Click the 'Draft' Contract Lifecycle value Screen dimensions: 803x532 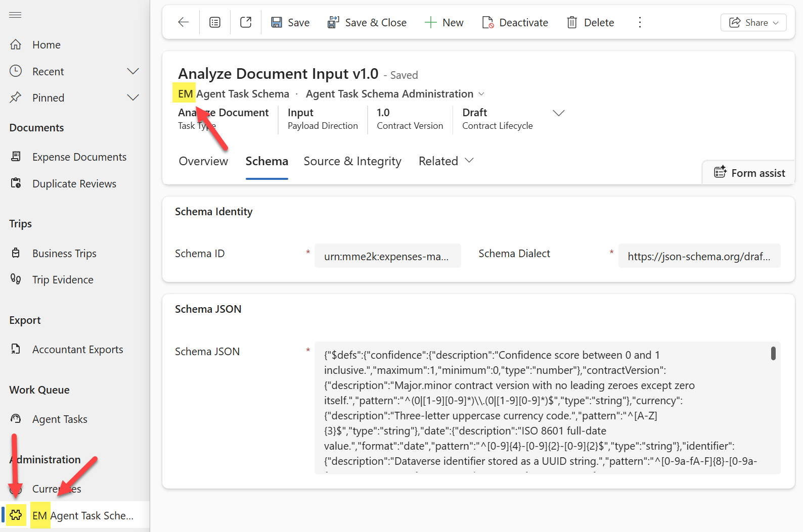pyautogui.click(x=474, y=113)
